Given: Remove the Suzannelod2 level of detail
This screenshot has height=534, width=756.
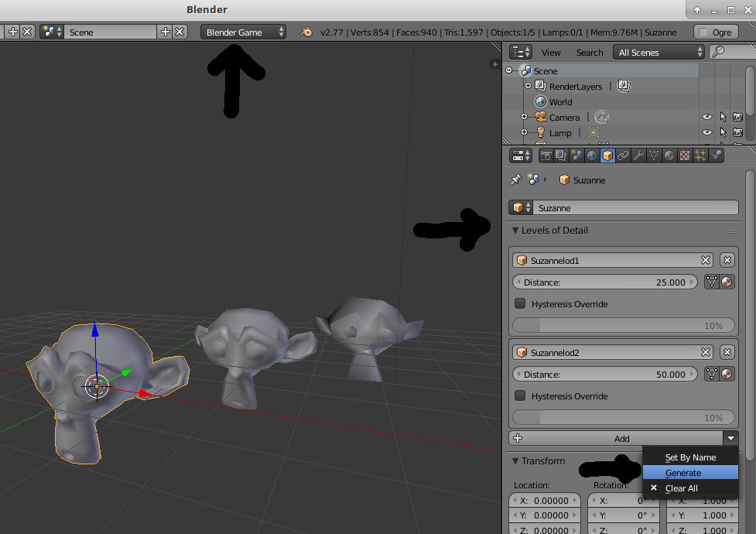Looking at the screenshot, I should [x=727, y=353].
